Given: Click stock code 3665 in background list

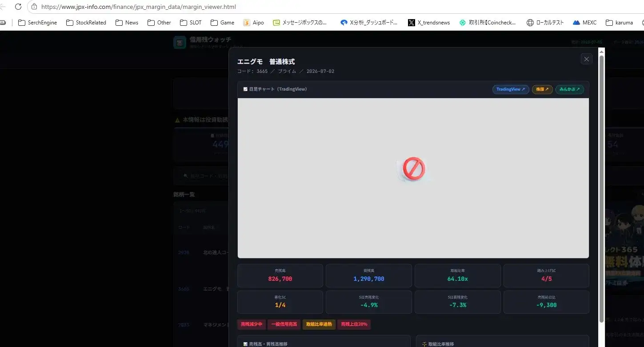Looking at the screenshot, I should (184, 289).
